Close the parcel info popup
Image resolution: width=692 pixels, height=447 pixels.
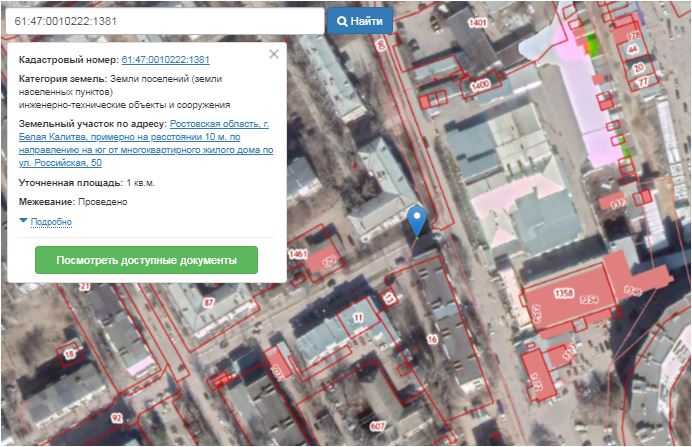click(274, 54)
